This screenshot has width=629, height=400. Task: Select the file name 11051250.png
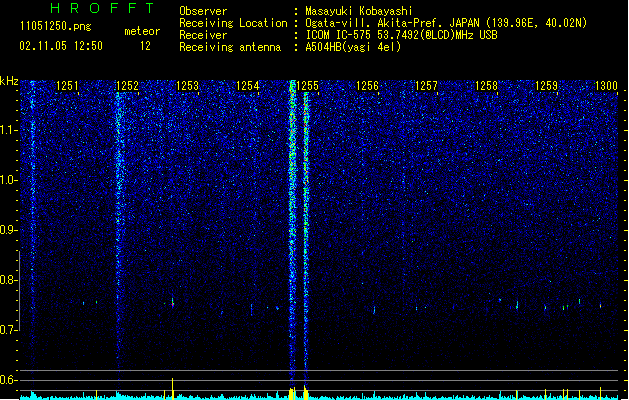tap(56, 27)
